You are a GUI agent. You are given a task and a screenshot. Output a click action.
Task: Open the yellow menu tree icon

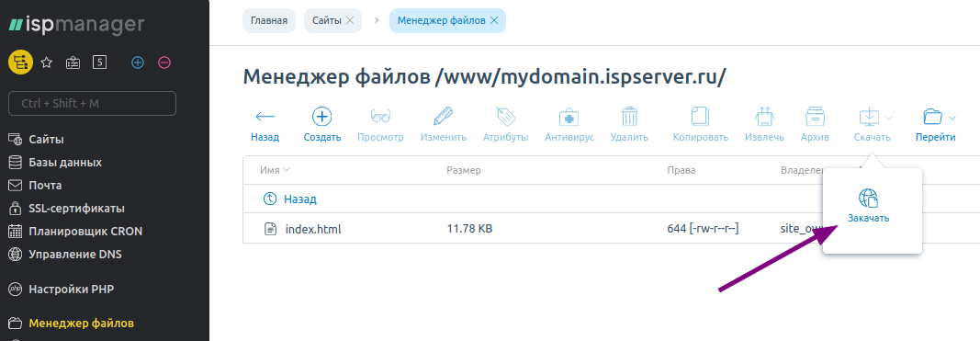pyautogui.click(x=20, y=63)
